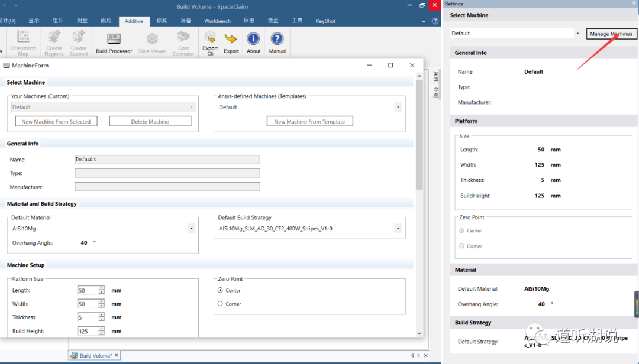Screen dimensions: 639x364
Task: Click the Type input field
Action: 167,173
